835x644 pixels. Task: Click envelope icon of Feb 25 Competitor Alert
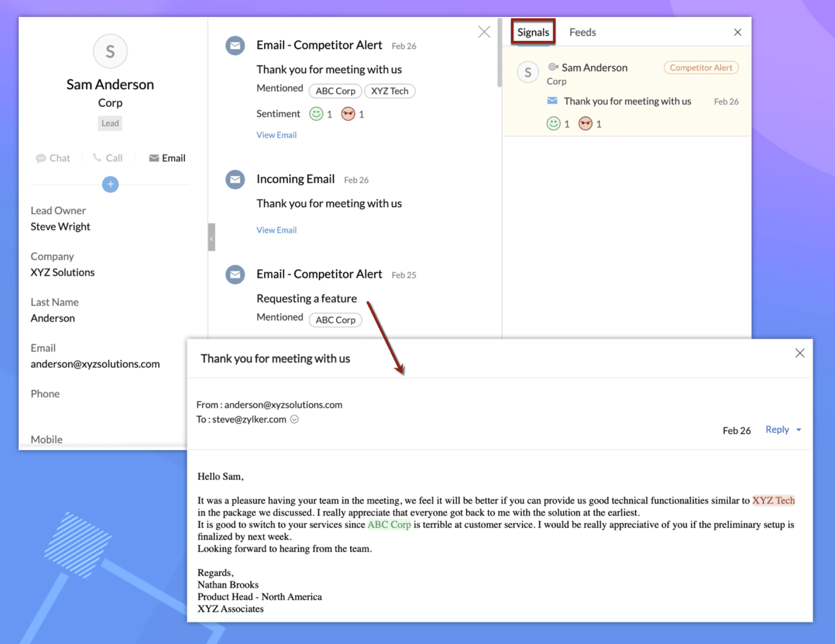pyautogui.click(x=235, y=275)
